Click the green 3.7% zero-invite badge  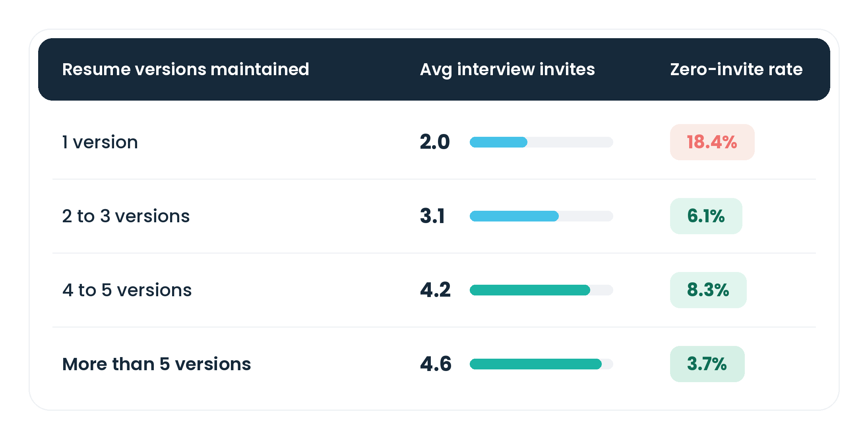click(x=707, y=364)
